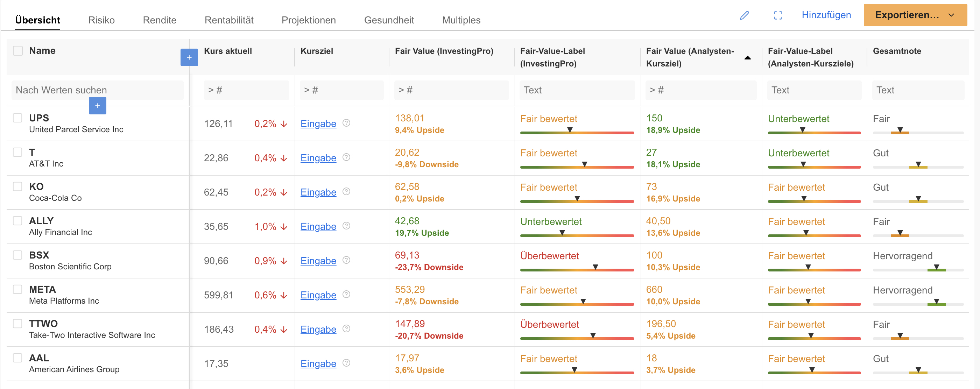Check the Meta Platforms row checkbox

coord(17,289)
